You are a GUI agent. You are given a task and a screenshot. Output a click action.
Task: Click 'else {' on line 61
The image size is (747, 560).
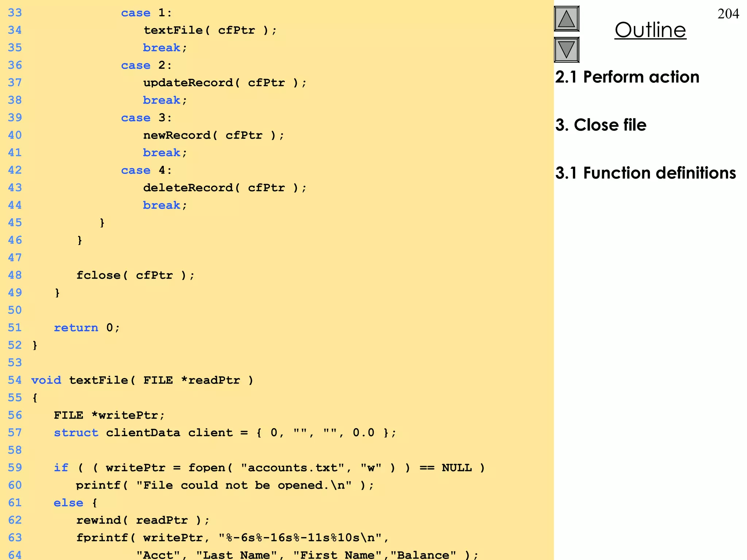76,503
